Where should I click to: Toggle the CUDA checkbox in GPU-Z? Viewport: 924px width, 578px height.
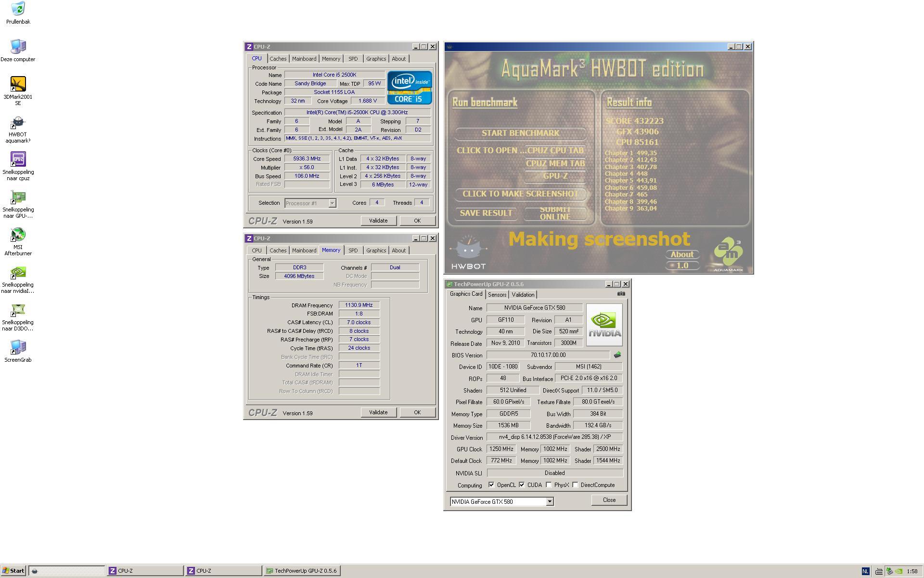click(x=522, y=485)
